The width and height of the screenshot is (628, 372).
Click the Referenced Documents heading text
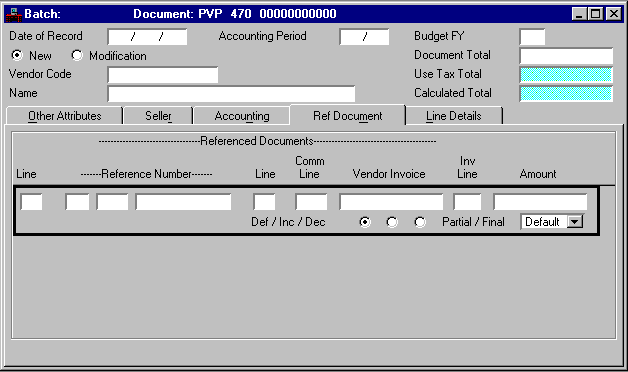click(x=257, y=141)
